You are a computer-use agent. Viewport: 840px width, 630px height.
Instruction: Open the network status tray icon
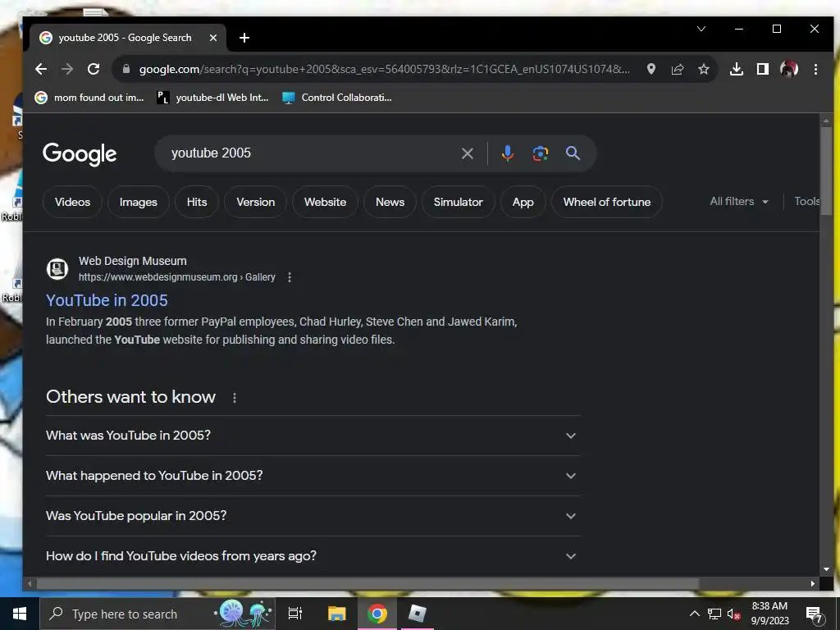[x=714, y=614]
